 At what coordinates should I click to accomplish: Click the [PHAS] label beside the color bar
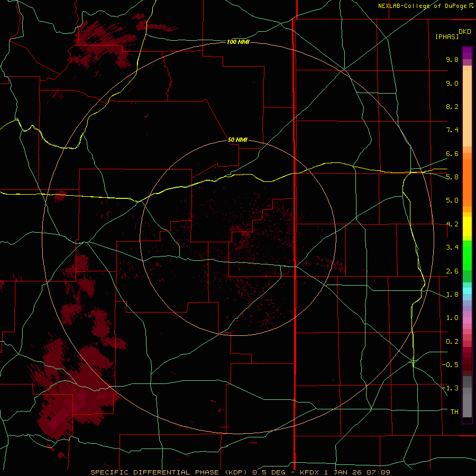point(447,36)
